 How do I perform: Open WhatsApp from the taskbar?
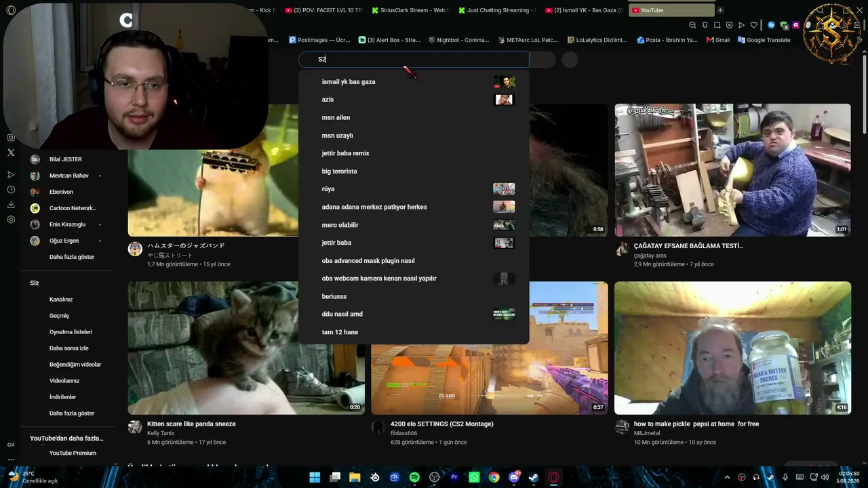click(474, 477)
